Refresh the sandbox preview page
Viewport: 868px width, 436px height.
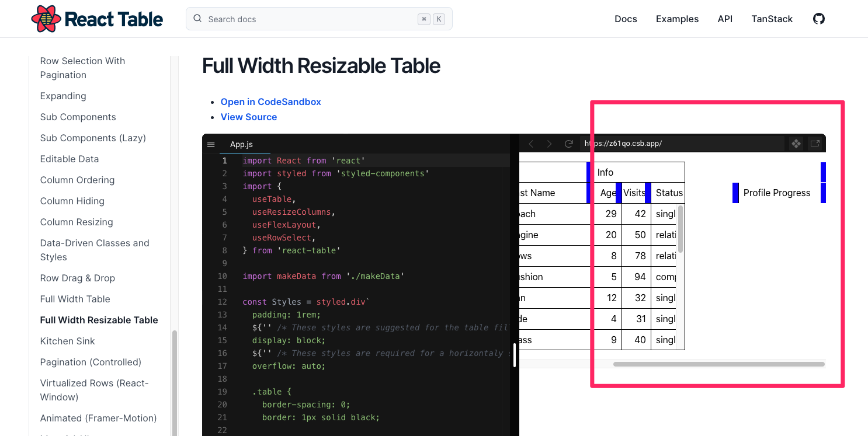[569, 143]
